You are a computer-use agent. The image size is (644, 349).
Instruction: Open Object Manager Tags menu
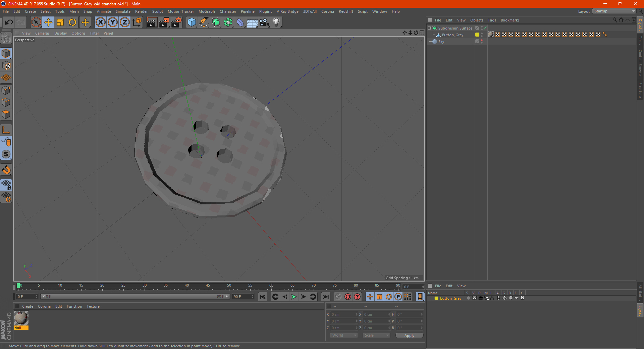pyautogui.click(x=492, y=20)
